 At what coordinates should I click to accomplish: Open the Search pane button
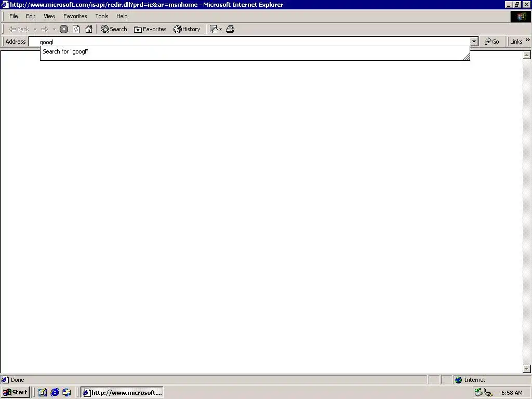point(114,29)
